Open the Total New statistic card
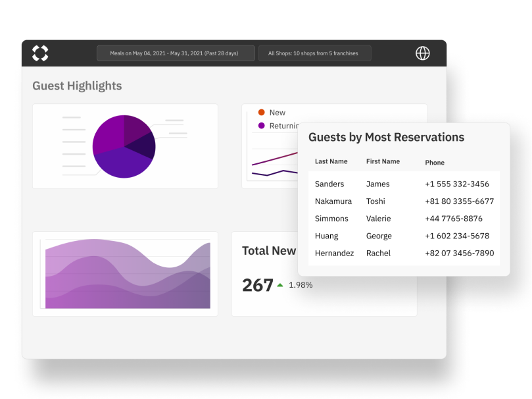The image size is (532, 399). coord(269,250)
